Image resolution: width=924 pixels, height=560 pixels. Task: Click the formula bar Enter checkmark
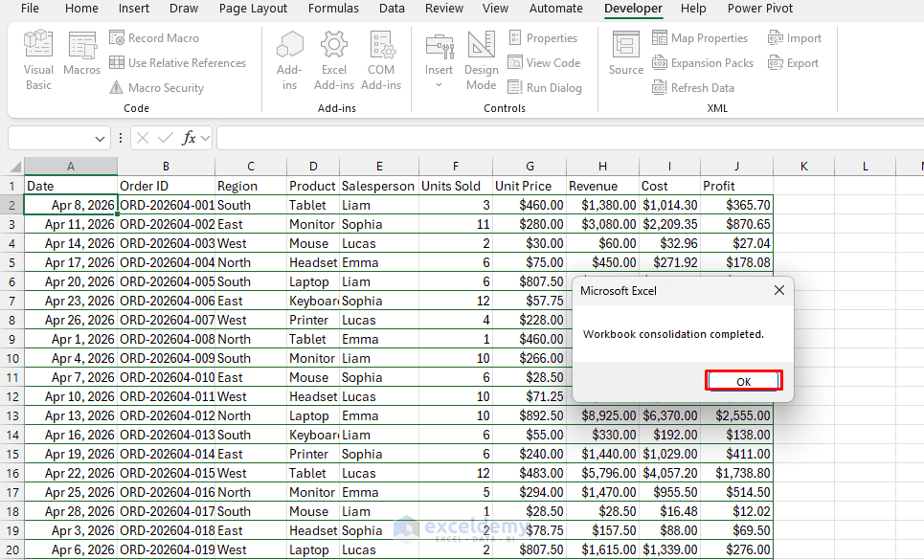[166, 139]
